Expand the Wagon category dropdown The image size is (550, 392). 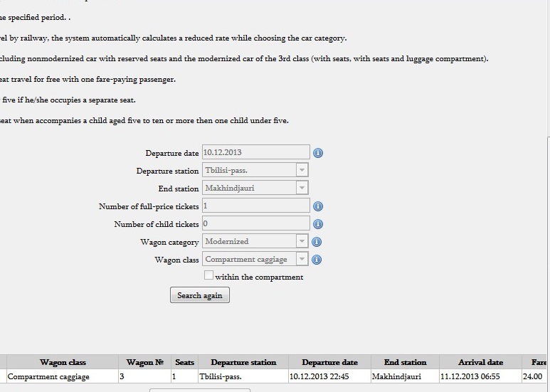pos(255,241)
